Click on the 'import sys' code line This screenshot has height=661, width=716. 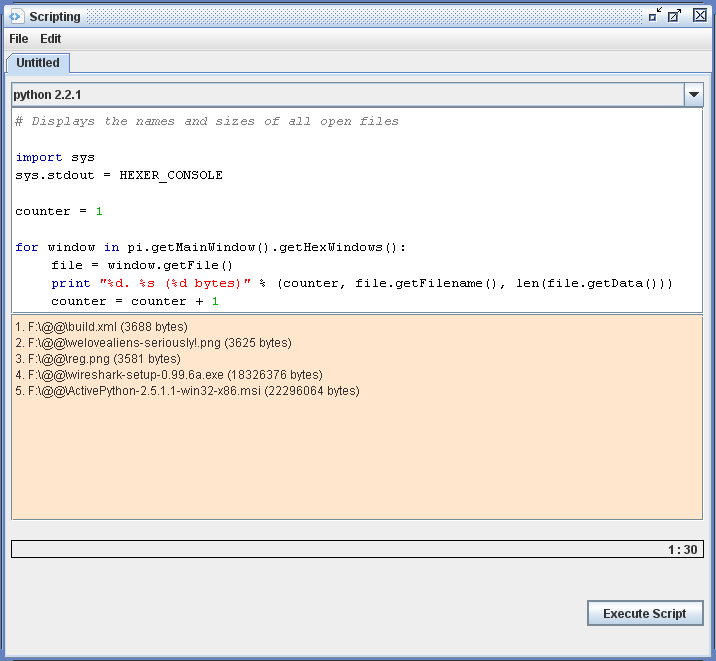tap(55, 157)
